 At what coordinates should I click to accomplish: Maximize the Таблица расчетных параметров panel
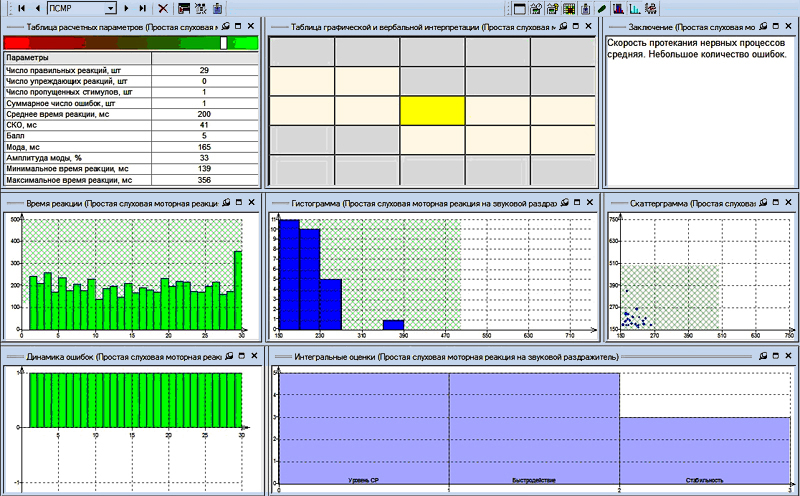238,27
